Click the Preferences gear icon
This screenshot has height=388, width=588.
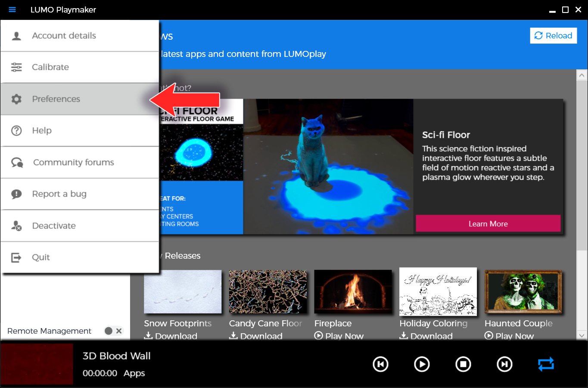click(16, 99)
